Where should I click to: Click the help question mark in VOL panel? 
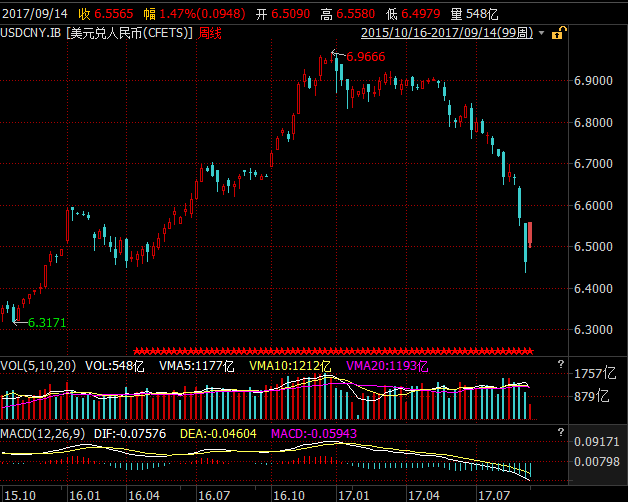(560, 363)
